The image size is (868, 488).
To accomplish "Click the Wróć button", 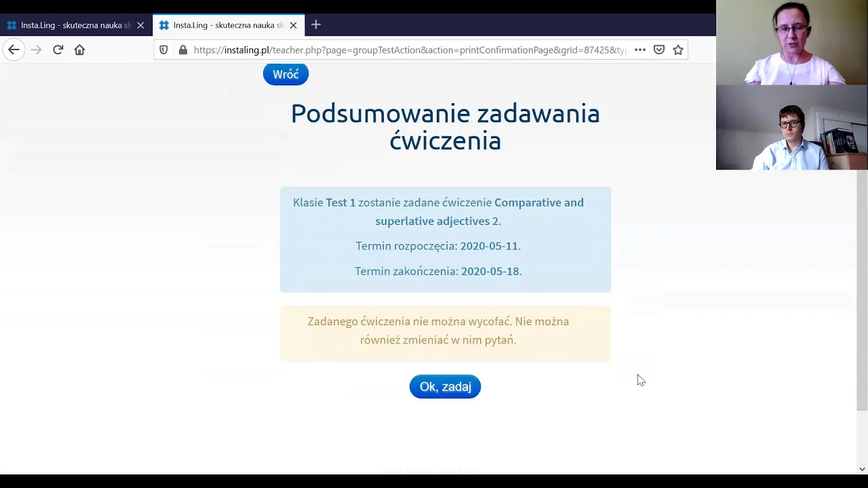I will tap(285, 74).
